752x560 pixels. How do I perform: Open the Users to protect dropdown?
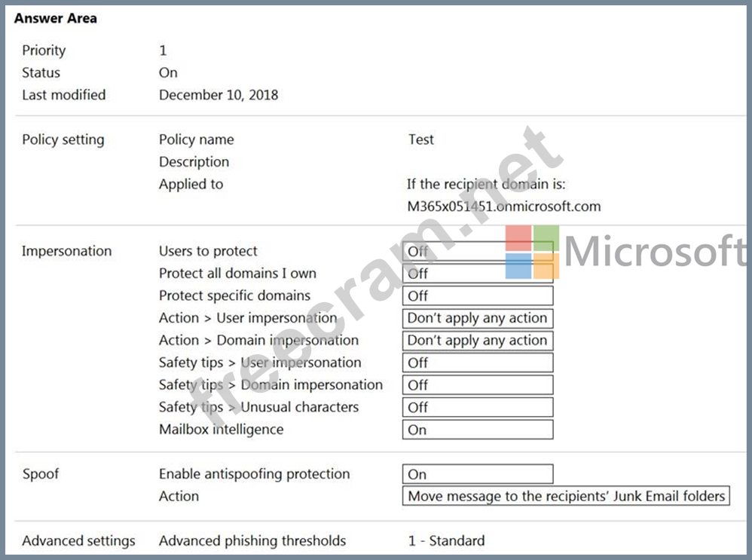pos(477,252)
